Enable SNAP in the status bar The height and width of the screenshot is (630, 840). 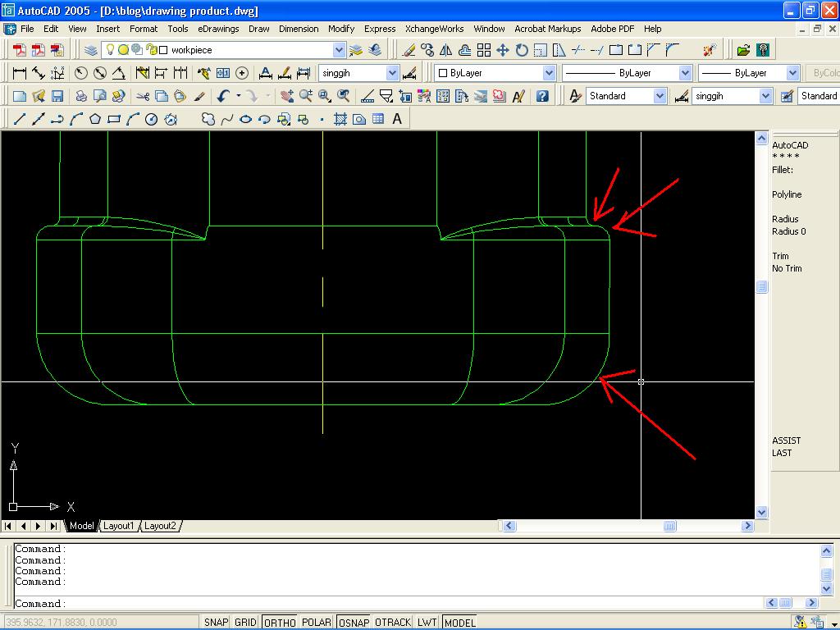[x=217, y=622]
